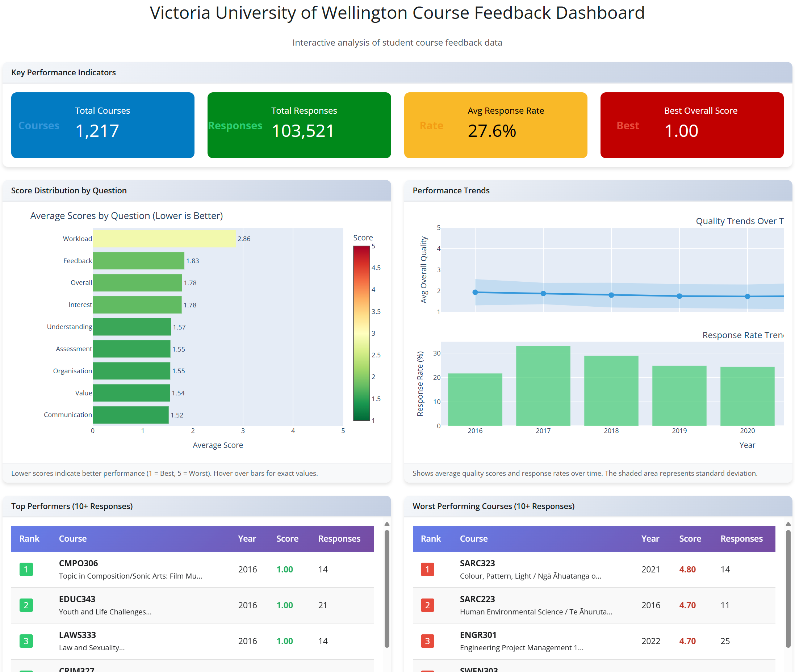Viewport: 795px width, 672px height.
Task: Click Course header in Top Performers table
Action: (x=73, y=539)
